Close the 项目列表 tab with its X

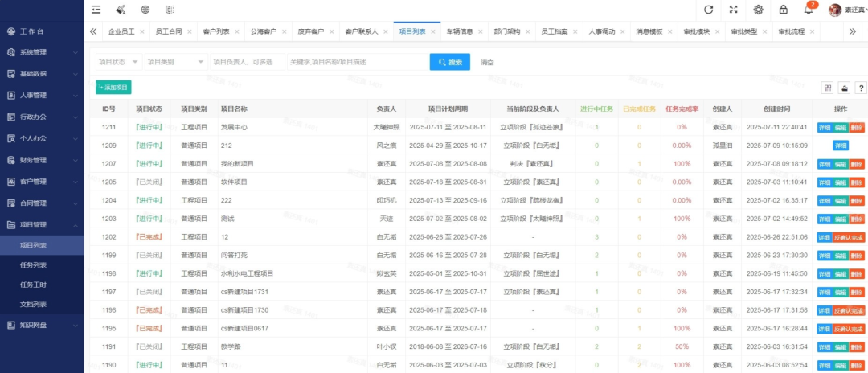point(434,31)
